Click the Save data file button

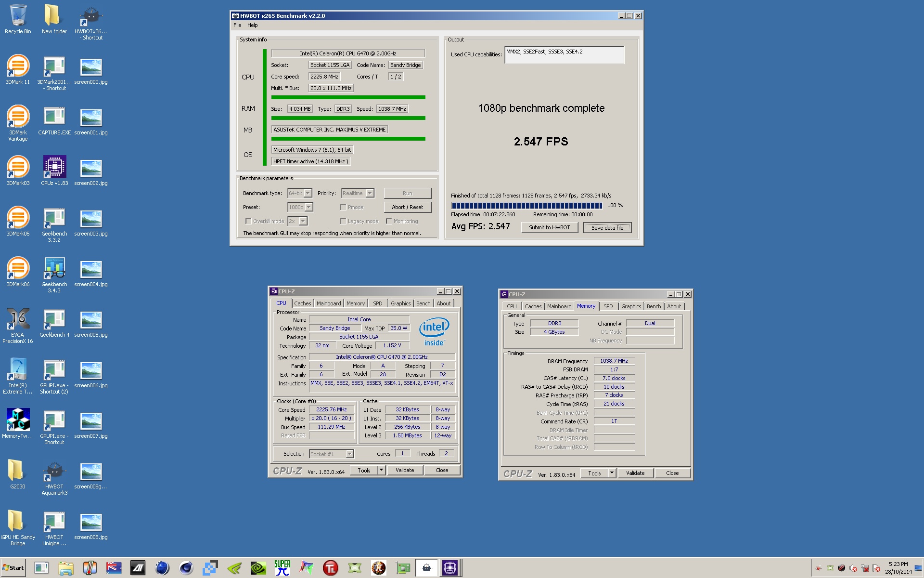tap(607, 228)
